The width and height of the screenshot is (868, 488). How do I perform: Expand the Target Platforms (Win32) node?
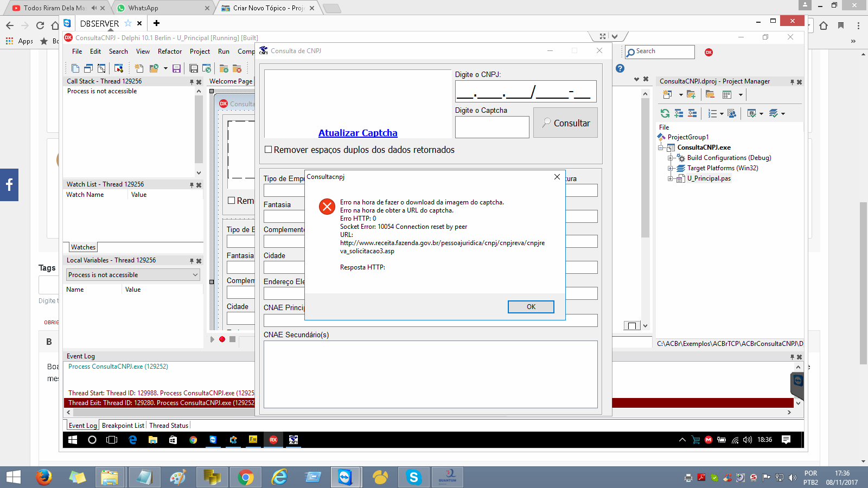coord(670,168)
